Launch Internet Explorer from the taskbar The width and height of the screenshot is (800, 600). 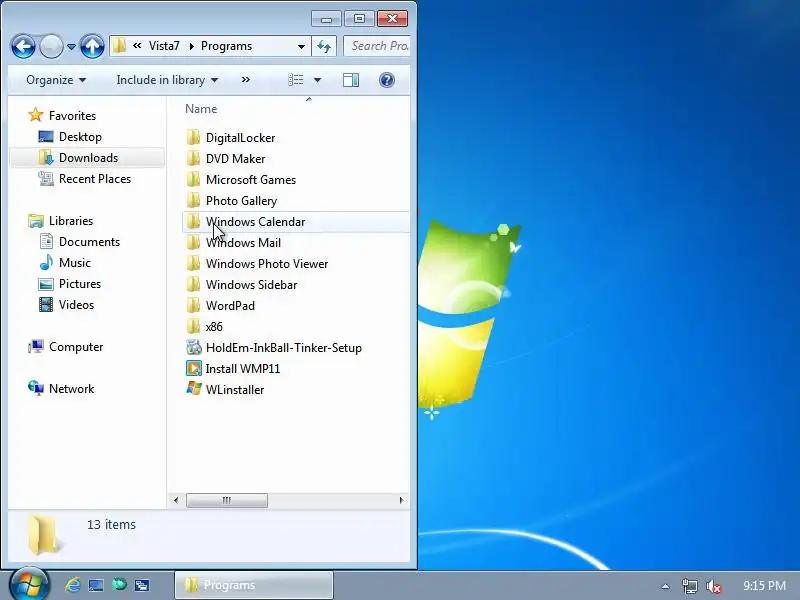tap(72, 585)
